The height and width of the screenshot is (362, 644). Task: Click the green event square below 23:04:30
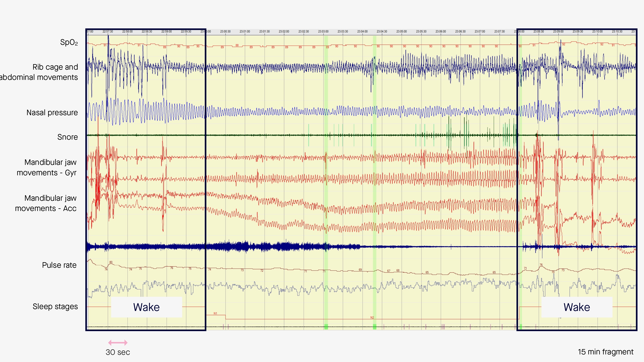pyautogui.click(x=375, y=327)
